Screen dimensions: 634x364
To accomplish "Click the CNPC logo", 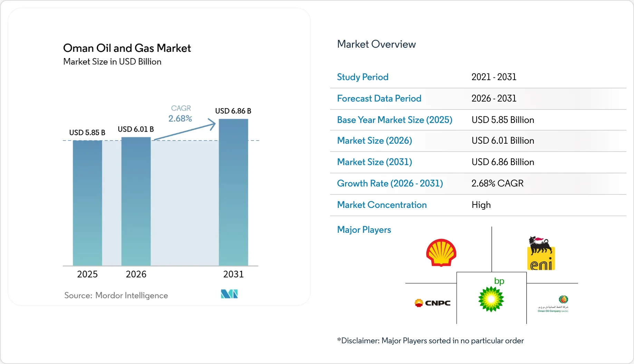I will pos(433,303).
